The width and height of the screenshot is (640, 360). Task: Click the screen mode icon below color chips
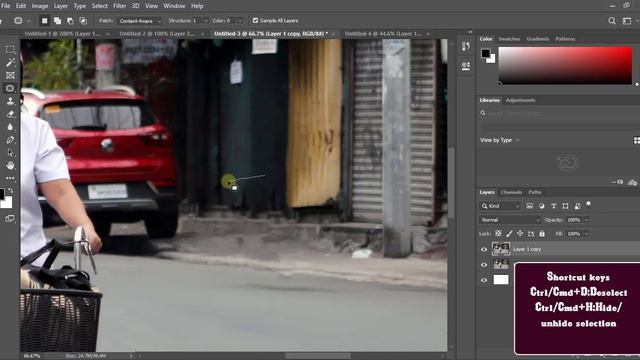tap(10, 219)
